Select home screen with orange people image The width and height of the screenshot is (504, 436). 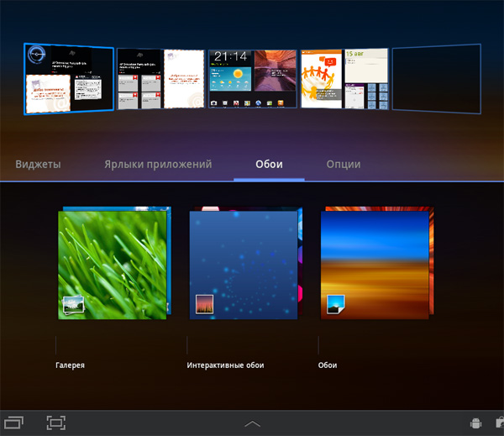pos(344,79)
